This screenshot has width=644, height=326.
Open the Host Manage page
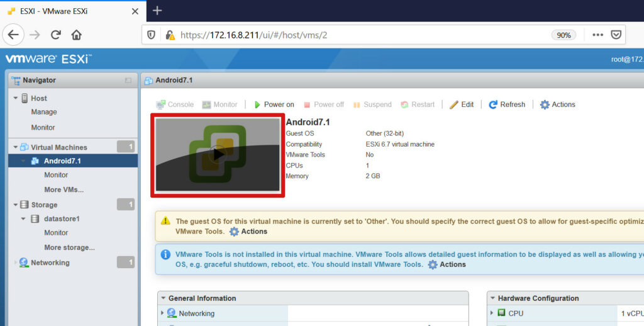[44, 112]
